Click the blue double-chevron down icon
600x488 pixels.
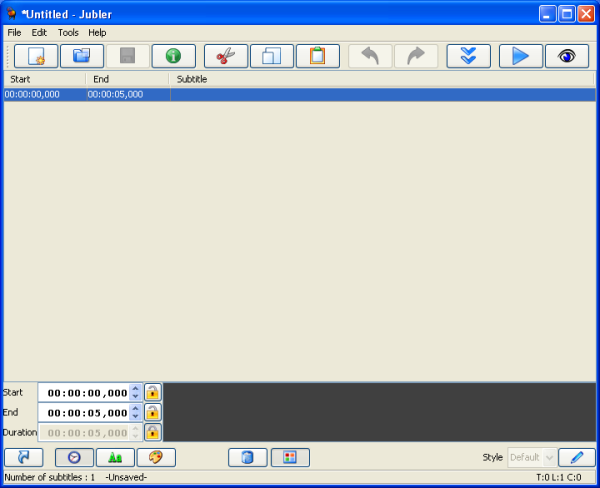tap(469, 56)
